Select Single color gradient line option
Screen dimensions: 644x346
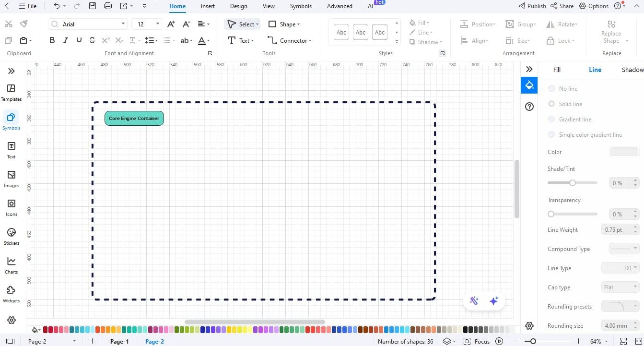point(551,134)
